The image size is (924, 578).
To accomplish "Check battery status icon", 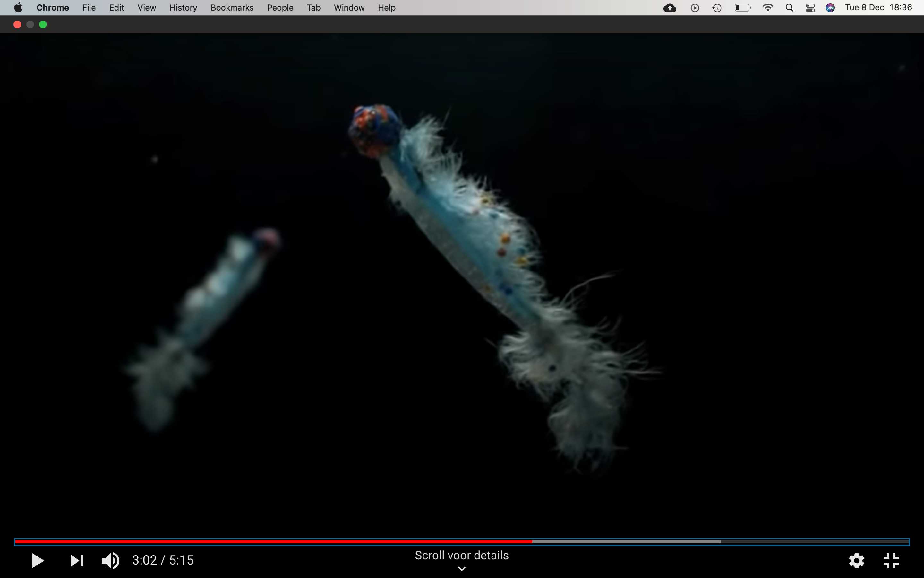I will [743, 8].
